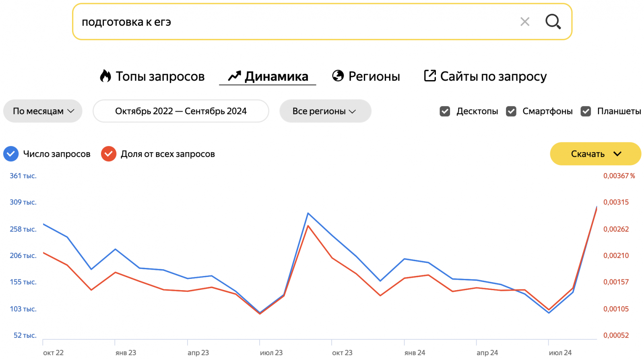Toggle the red Доля от всех запросов marker
This screenshot has width=644, height=359.
[109, 154]
